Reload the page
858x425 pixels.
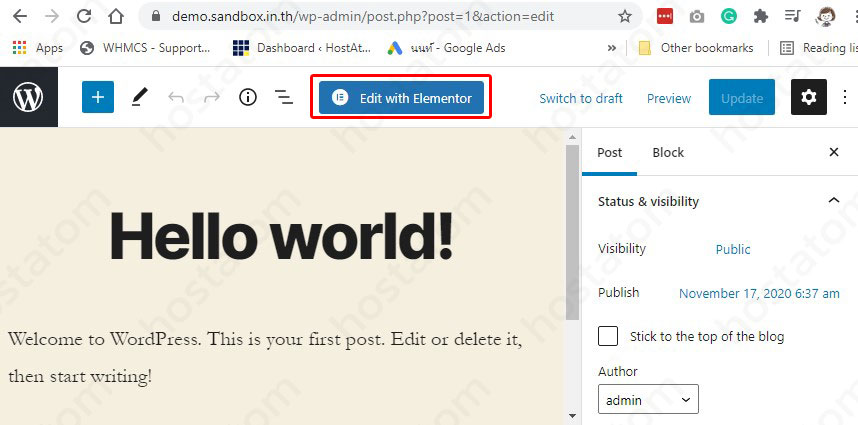click(x=84, y=16)
